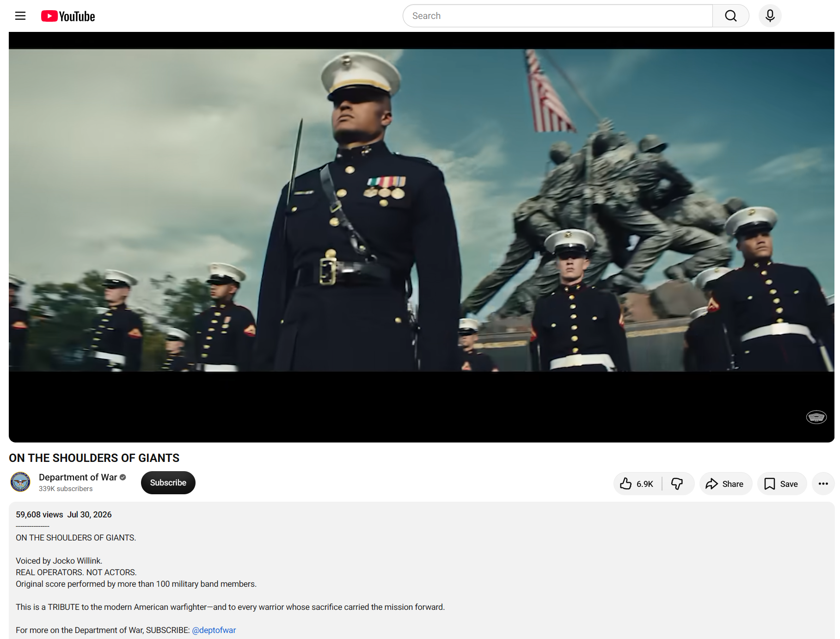Click the verified badge beside channel name
This screenshot has height=639, width=840.
tap(123, 477)
